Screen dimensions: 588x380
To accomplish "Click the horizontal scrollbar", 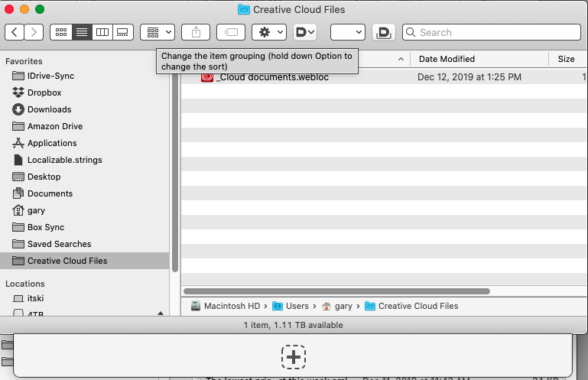I will pyautogui.click(x=336, y=291).
